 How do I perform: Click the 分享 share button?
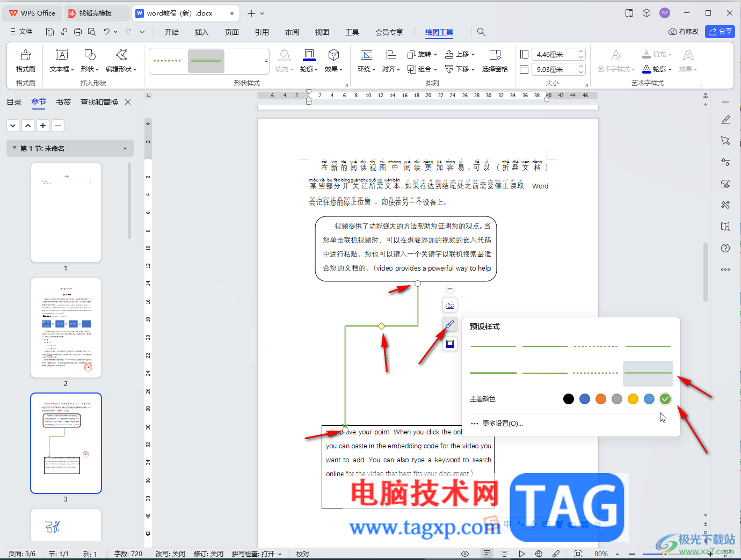coord(720,32)
